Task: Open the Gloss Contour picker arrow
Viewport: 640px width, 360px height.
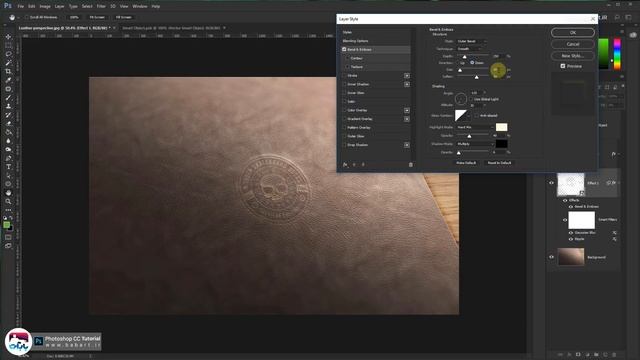Action: 469,116
